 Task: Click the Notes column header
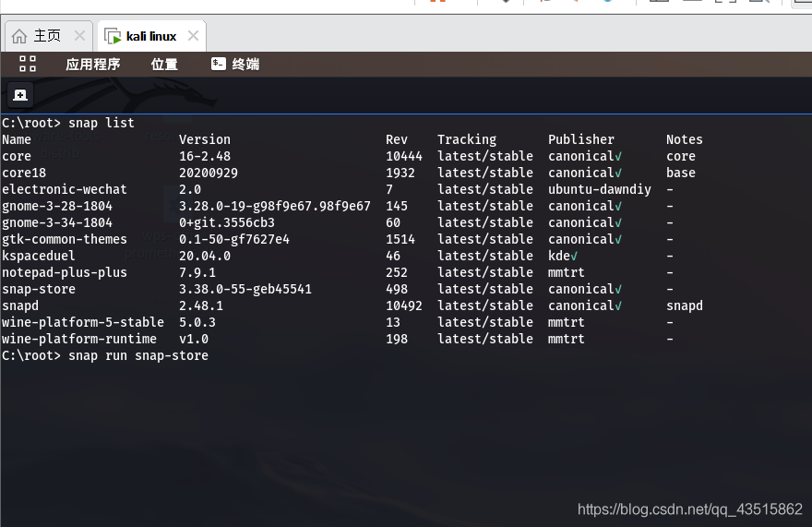pyautogui.click(x=684, y=139)
